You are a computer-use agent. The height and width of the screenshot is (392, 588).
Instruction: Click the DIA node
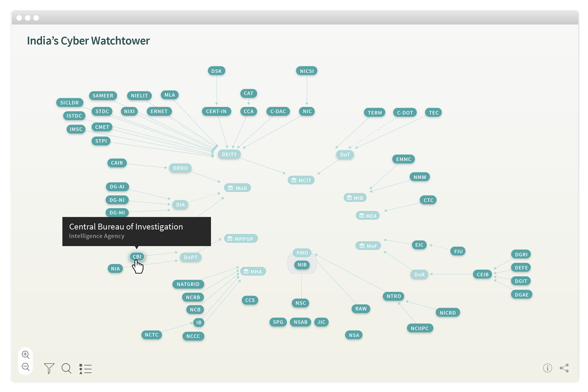click(180, 205)
